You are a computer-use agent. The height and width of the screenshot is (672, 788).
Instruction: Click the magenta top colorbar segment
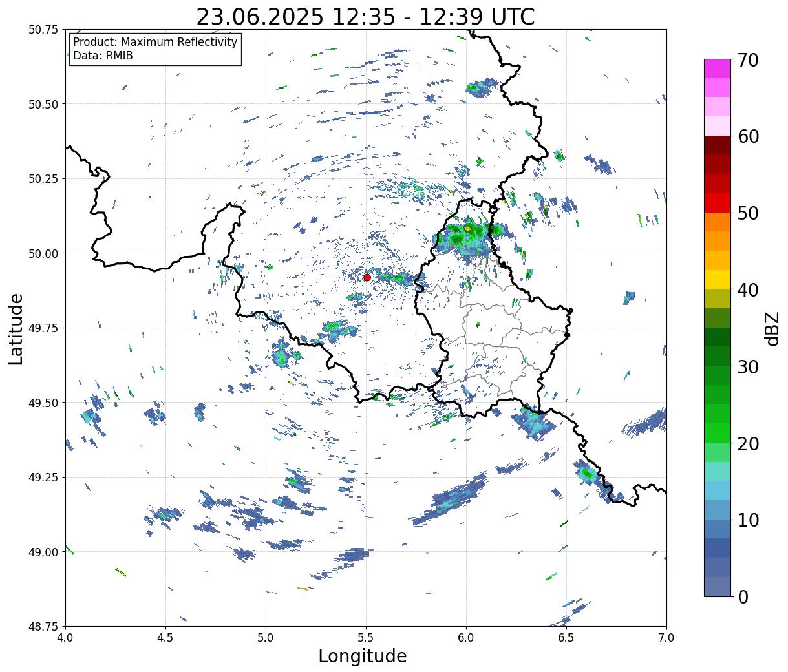[x=718, y=68]
